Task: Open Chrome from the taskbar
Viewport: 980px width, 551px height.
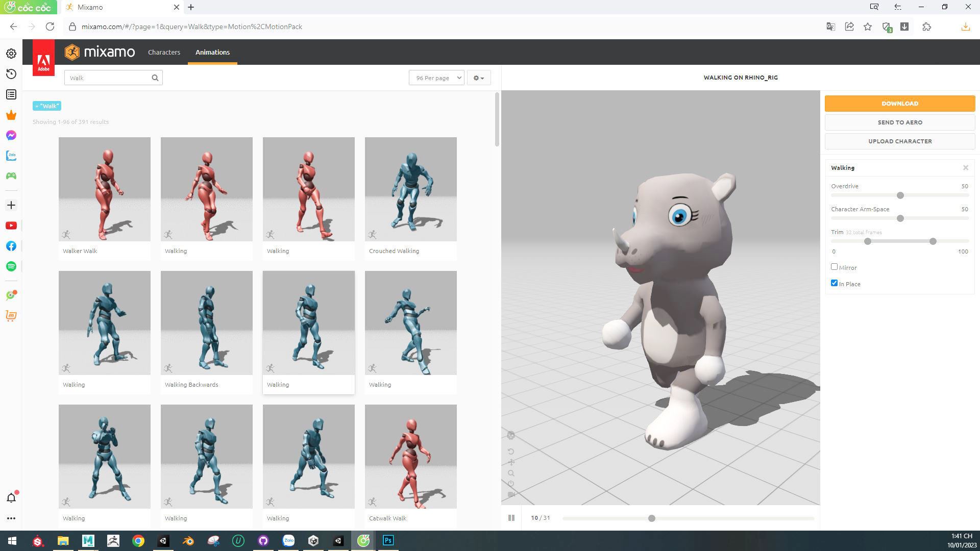Action: 138,540
